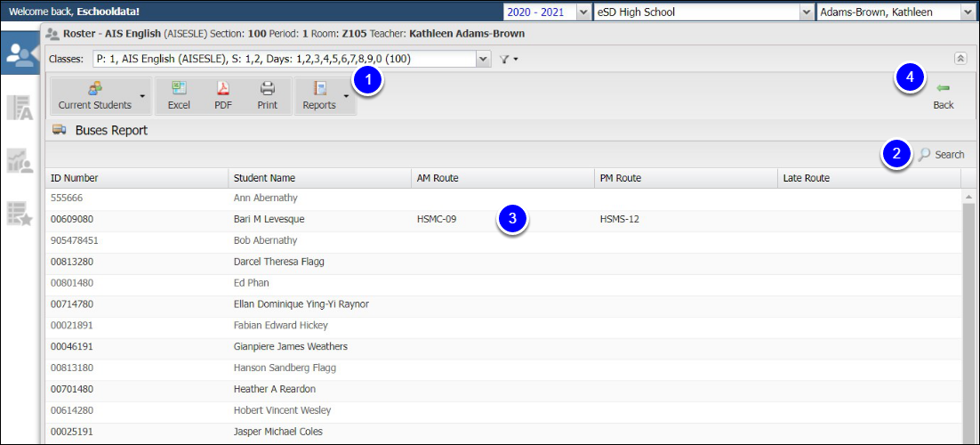Viewport: 980px width, 445px height.
Task: Click ID number 00701480
Action: point(72,389)
